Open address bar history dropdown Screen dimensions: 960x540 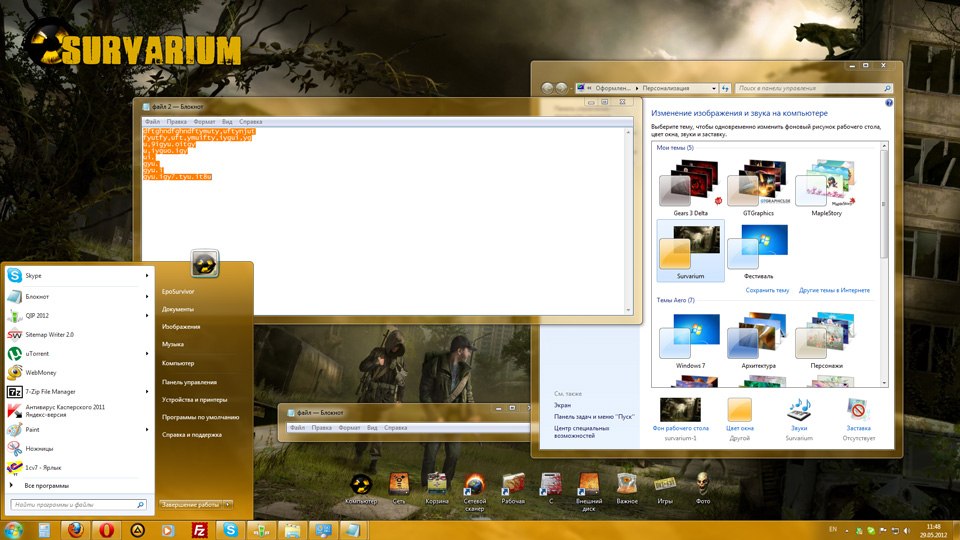click(x=714, y=89)
